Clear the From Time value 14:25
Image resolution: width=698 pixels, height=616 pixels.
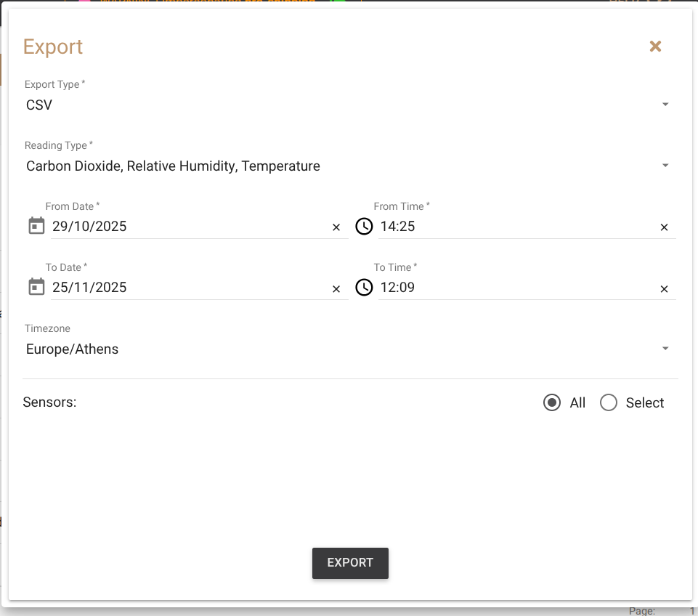[x=664, y=227]
